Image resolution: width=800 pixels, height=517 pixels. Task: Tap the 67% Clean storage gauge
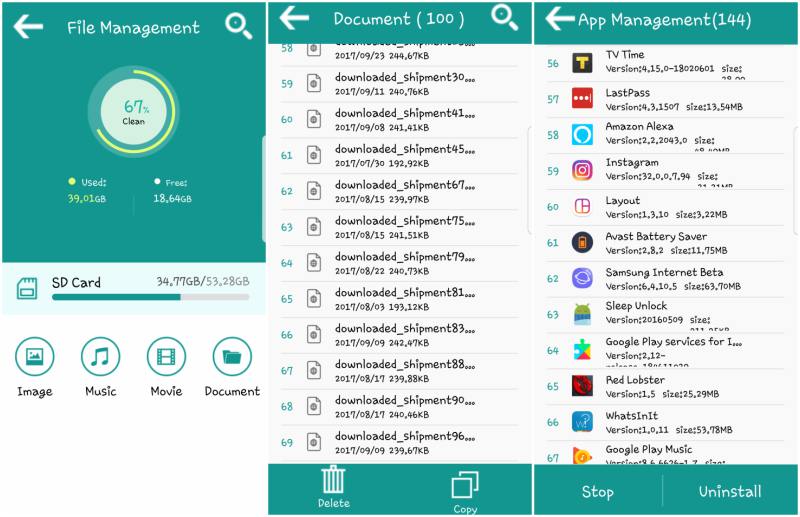tap(134, 112)
